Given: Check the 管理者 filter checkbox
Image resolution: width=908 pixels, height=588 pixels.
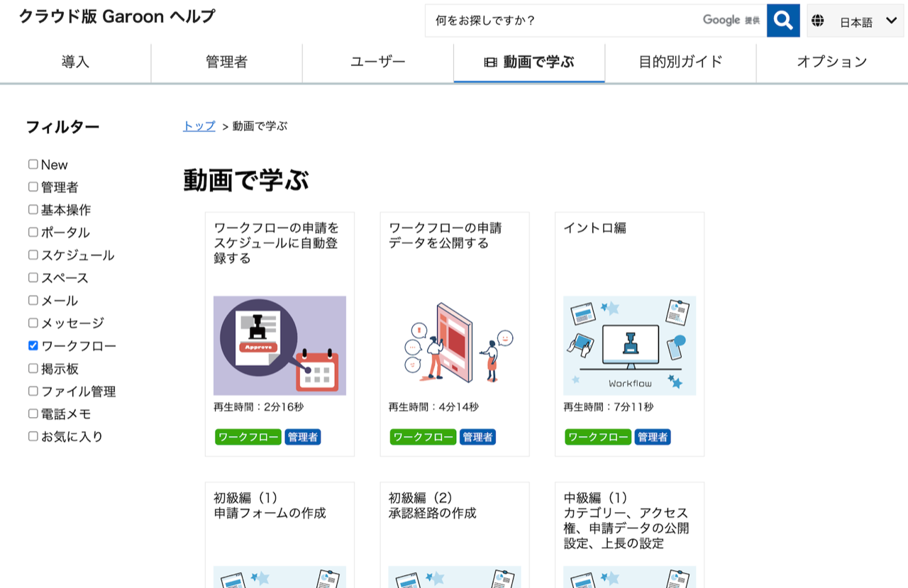Looking at the screenshot, I should (x=33, y=187).
